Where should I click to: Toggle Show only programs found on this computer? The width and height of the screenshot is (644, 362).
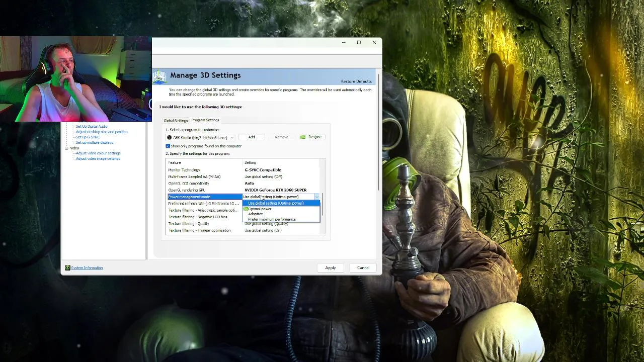click(168, 146)
